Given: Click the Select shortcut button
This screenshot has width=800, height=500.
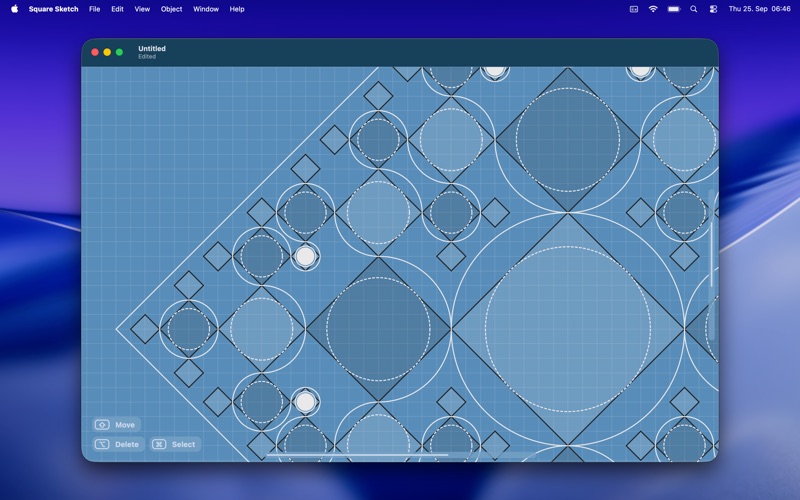Looking at the screenshot, I should point(175,444).
